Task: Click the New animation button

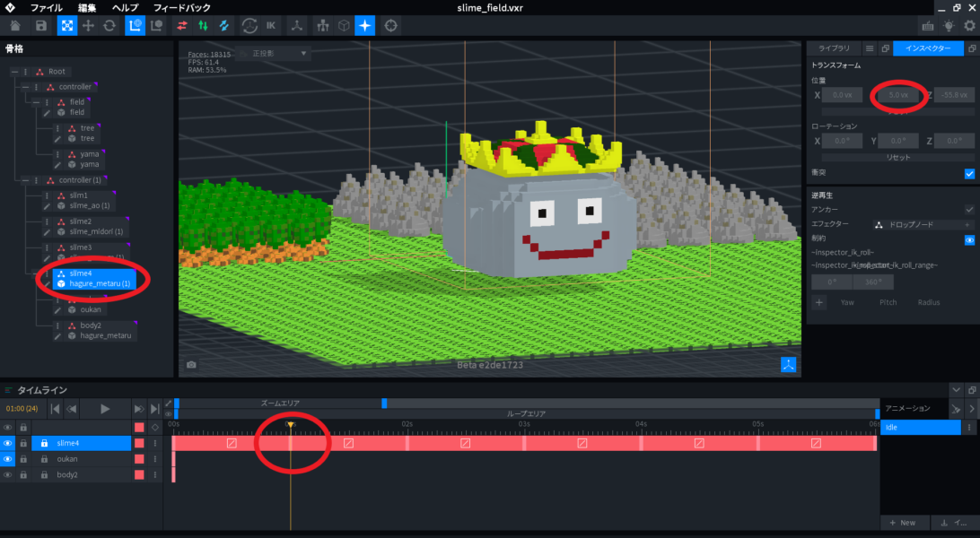Action: click(903, 523)
